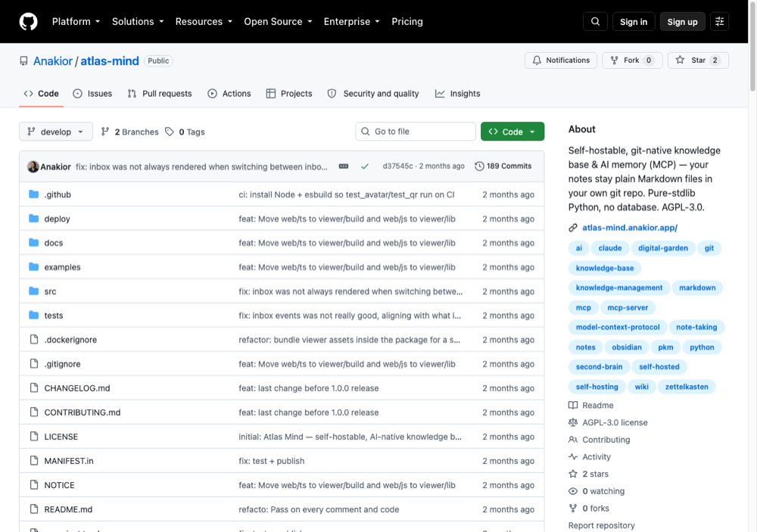Click the Report repository link
757x532 pixels.
(x=602, y=525)
